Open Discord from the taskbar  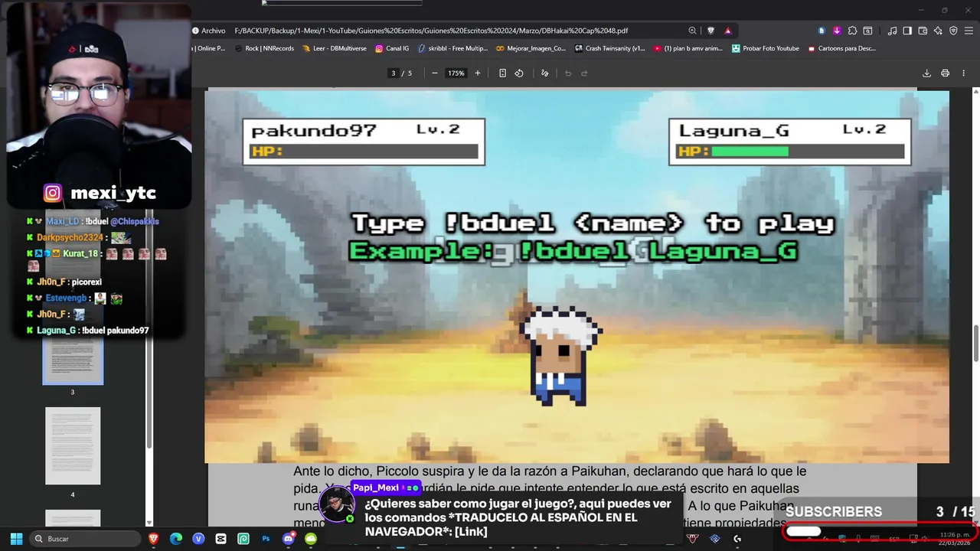tap(288, 539)
